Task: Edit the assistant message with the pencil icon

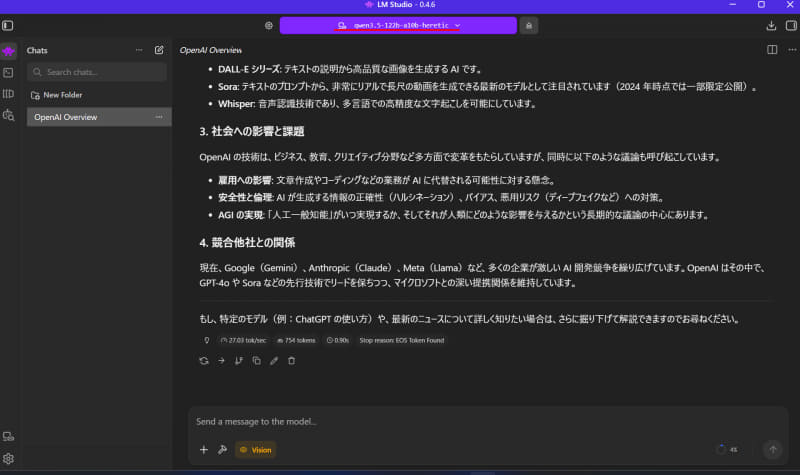Action: [x=274, y=361]
